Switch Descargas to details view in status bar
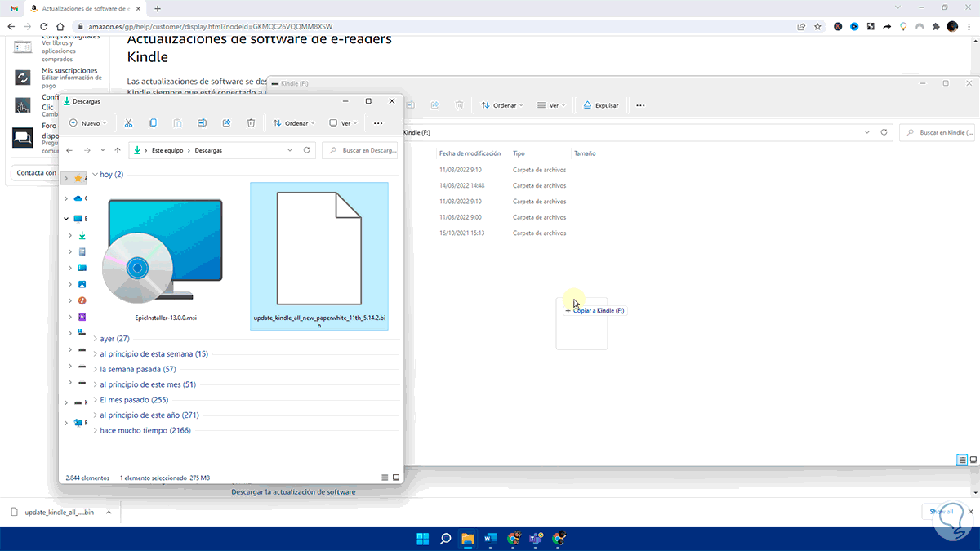The width and height of the screenshot is (980, 551). [385, 478]
